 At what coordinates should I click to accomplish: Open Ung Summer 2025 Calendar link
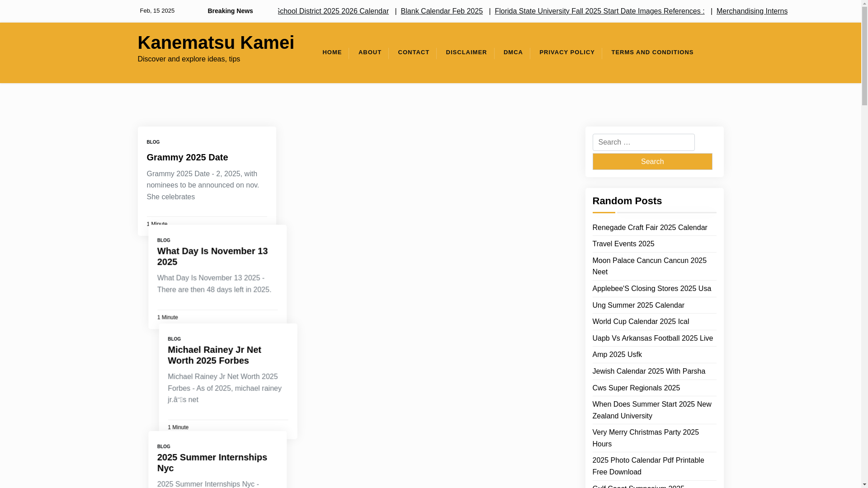coord(638,305)
